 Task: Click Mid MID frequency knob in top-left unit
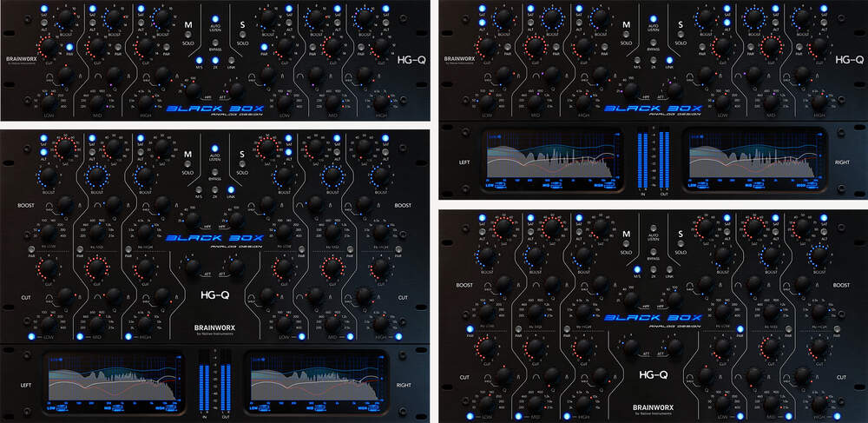97,103
